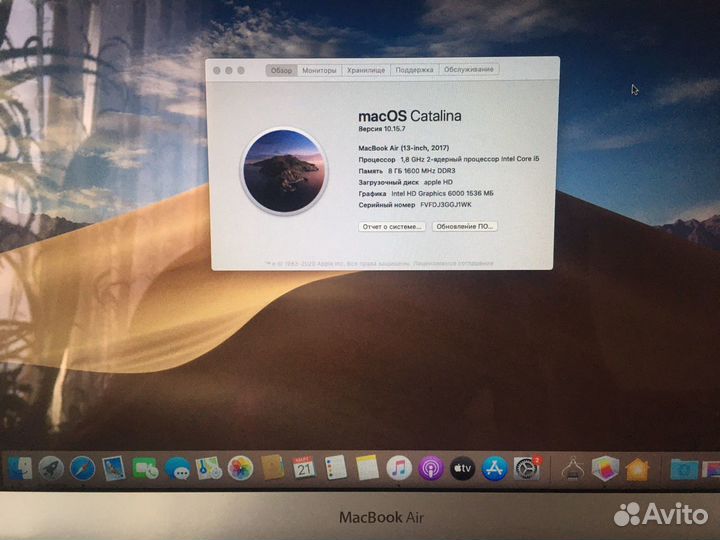This screenshot has height=540, width=720.
Task: Minimize the About This Mac window
Action: (x=229, y=70)
